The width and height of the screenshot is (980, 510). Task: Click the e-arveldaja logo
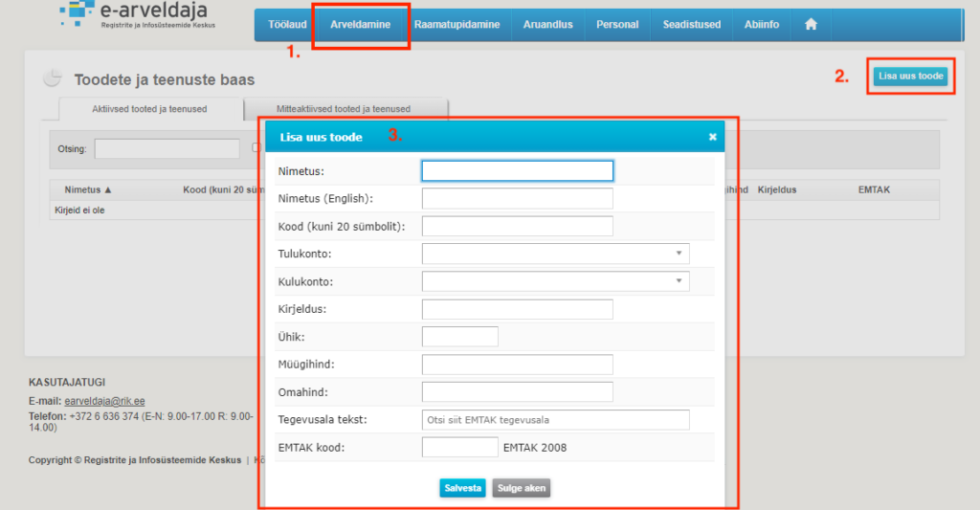coord(134,15)
